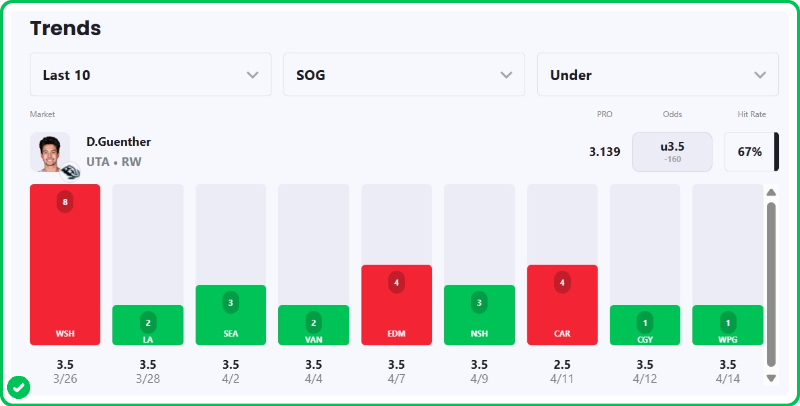The height and width of the screenshot is (406, 800).
Task: Select the CGY game bar
Action: [645, 324]
